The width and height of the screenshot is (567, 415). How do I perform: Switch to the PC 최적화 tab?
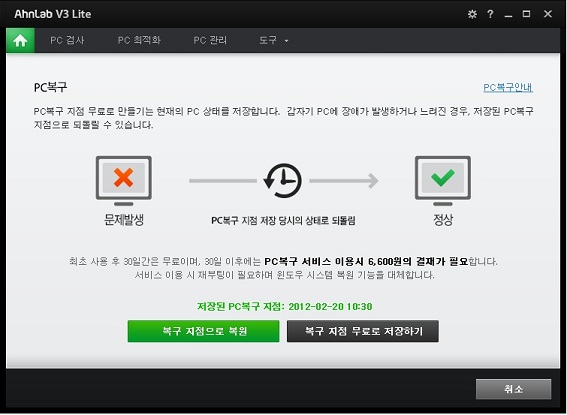tap(139, 40)
